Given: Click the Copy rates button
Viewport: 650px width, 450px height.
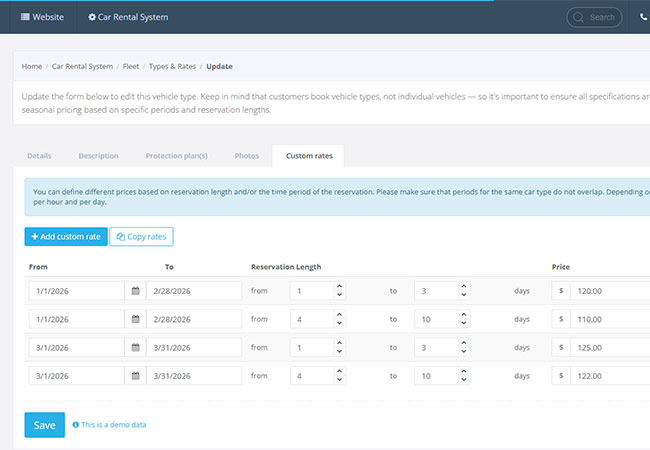Looking at the screenshot, I should click(141, 237).
